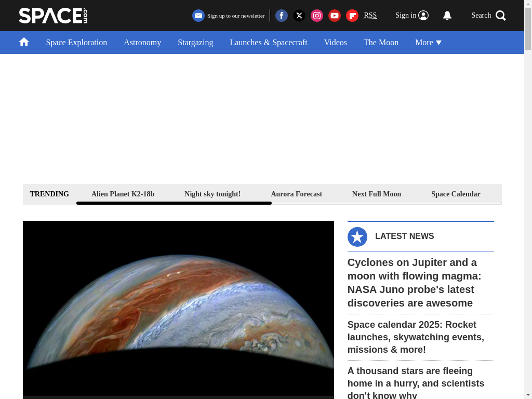This screenshot has width=532, height=399.
Task: Click the Space.com logo
Action: [53, 16]
